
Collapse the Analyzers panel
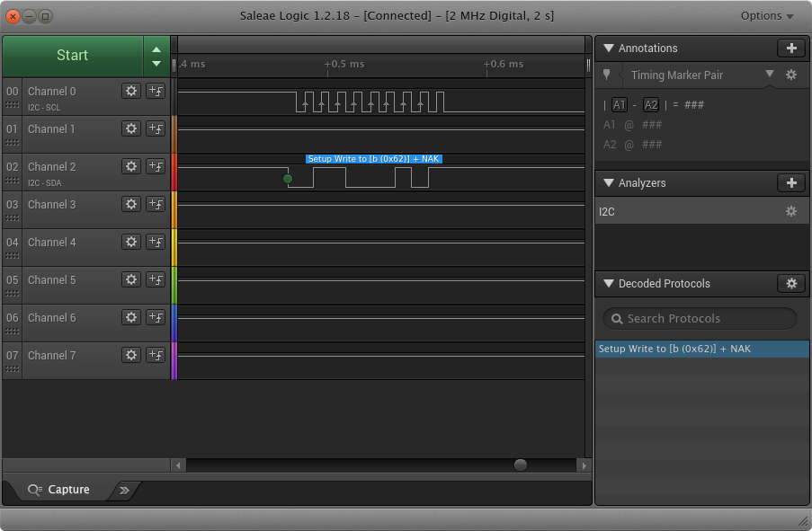click(609, 182)
